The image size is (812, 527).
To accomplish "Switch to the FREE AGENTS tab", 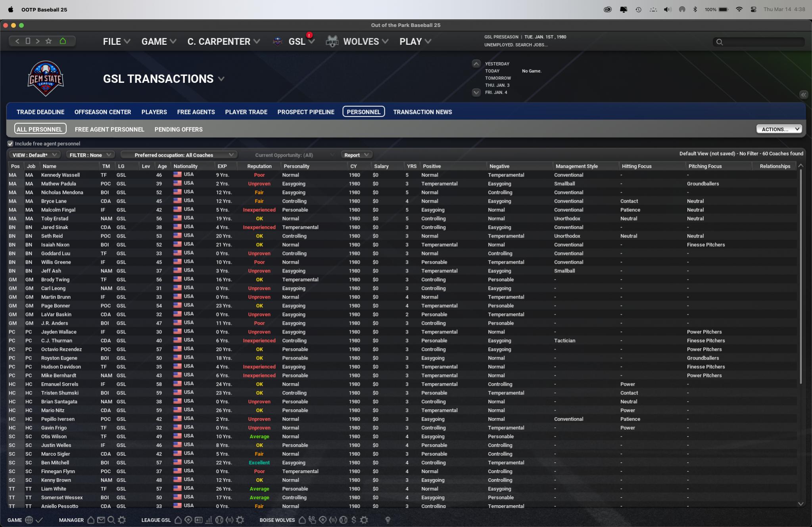I will click(x=196, y=112).
